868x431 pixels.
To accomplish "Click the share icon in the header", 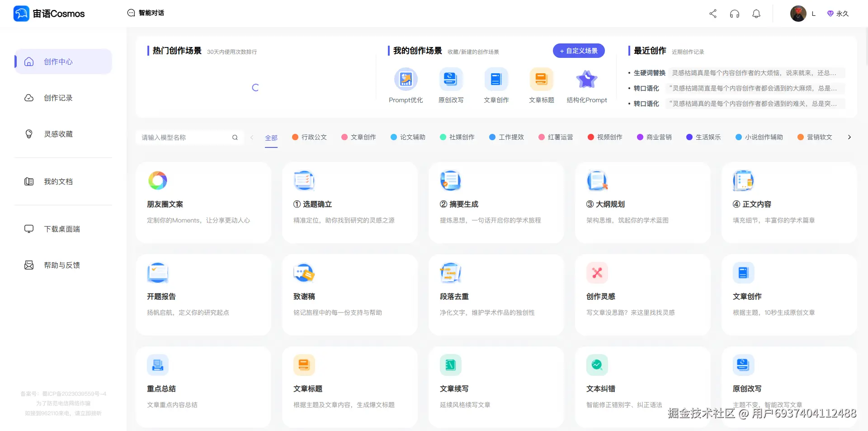I will pyautogui.click(x=713, y=14).
